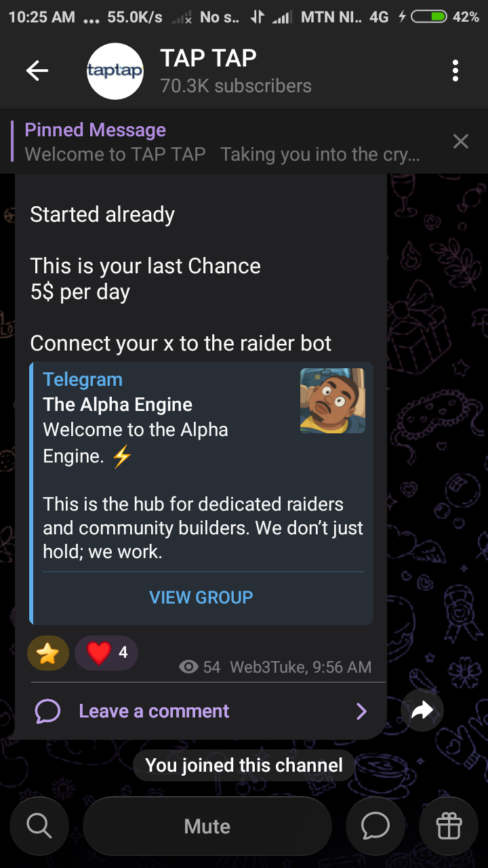Open The Alpha Engine group thumbnail
This screenshot has height=868, width=488.
[333, 401]
